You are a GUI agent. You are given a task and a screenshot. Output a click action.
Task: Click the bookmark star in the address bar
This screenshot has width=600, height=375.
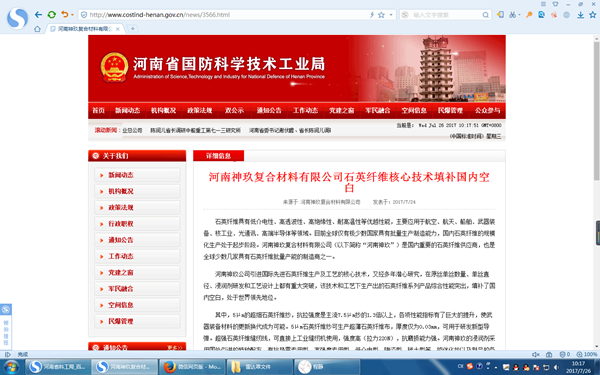coord(381,15)
